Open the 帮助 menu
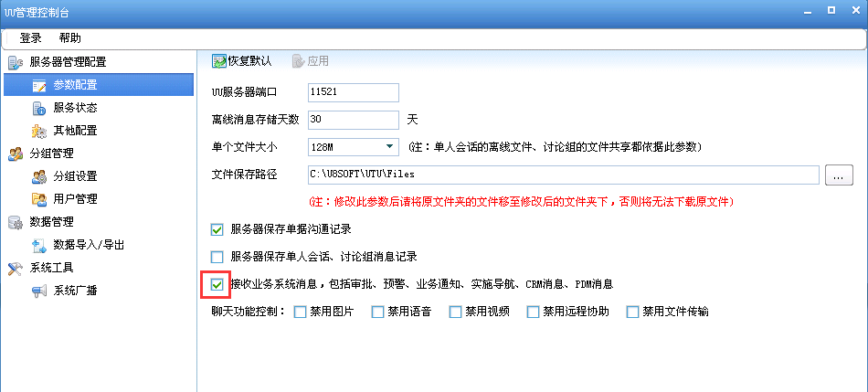 (69, 38)
